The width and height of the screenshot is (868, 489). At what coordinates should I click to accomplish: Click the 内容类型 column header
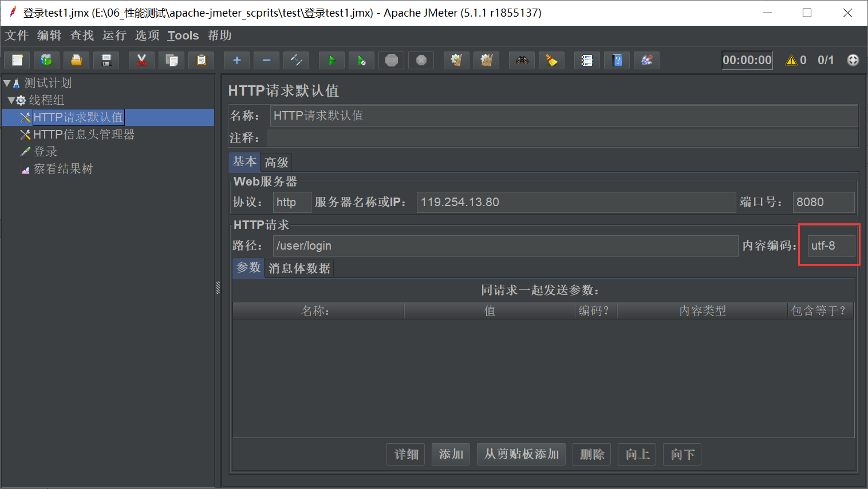703,311
